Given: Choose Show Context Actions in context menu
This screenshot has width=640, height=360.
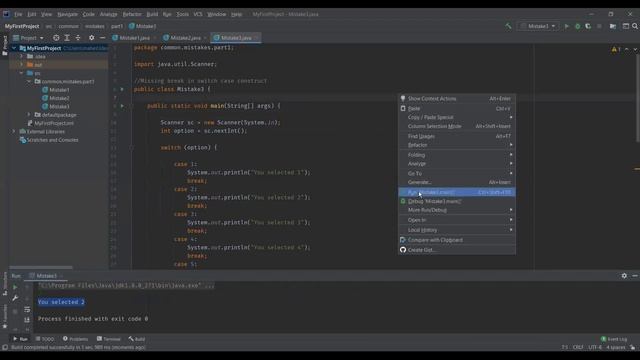Looking at the screenshot, I should (457, 98).
